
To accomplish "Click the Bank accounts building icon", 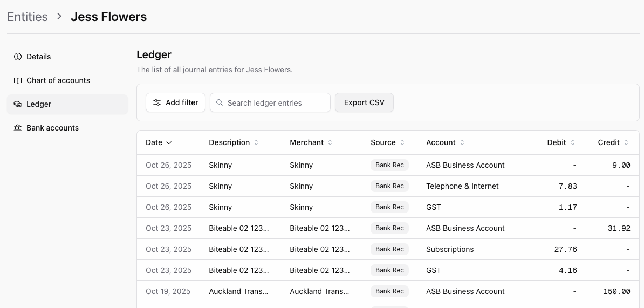I will click(18, 128).
